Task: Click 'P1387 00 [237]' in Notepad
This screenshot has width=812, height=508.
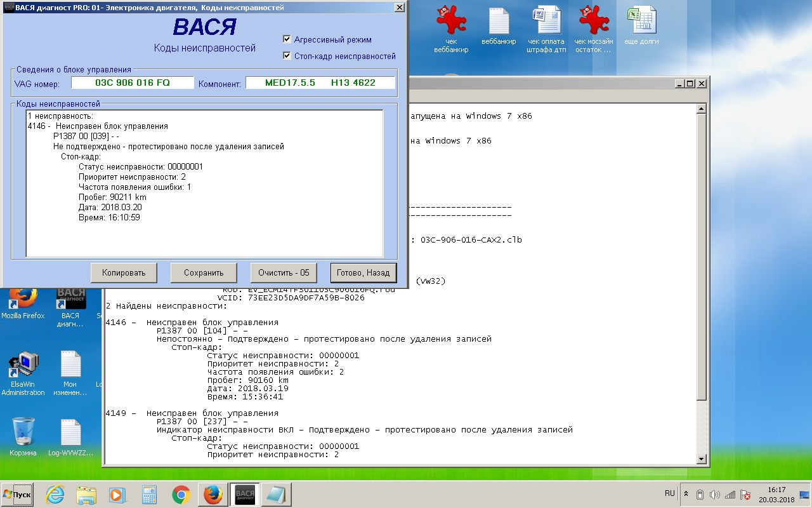Action: point(202,422)
